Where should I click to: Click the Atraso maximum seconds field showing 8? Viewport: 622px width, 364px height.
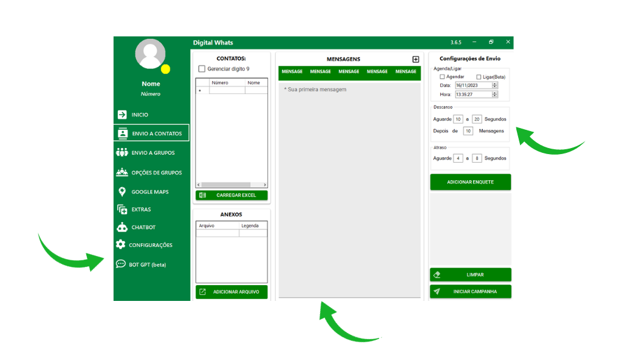(477, 158)
